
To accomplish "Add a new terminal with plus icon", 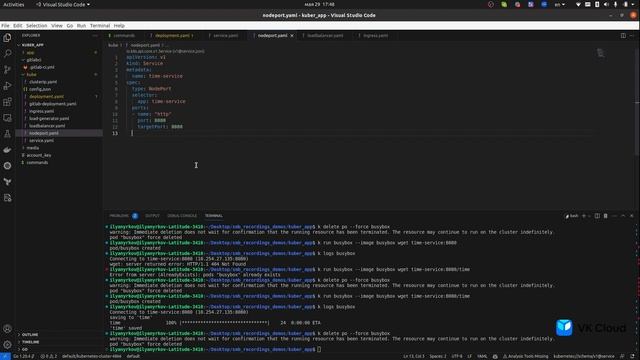I will [x=584, y=216].
